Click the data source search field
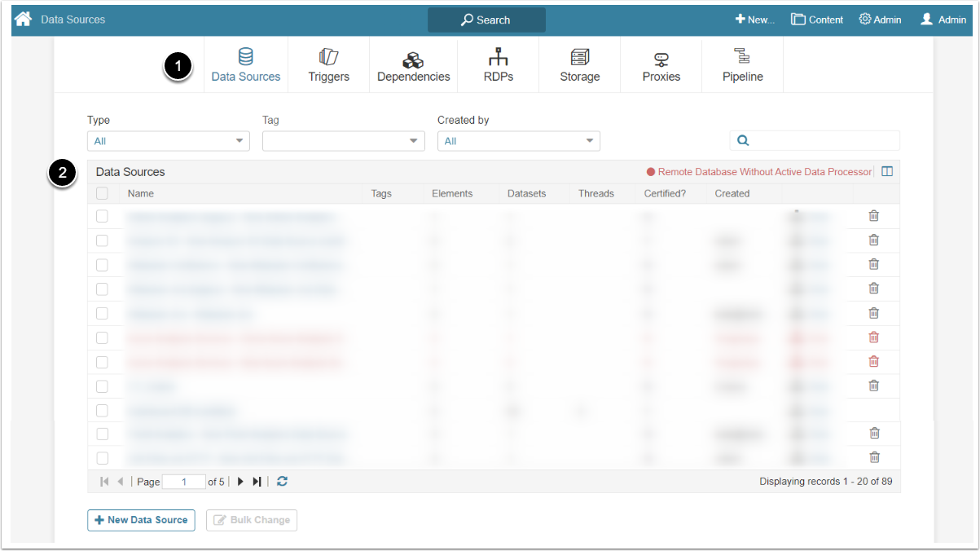980x551 pixels. pos(815,140)
